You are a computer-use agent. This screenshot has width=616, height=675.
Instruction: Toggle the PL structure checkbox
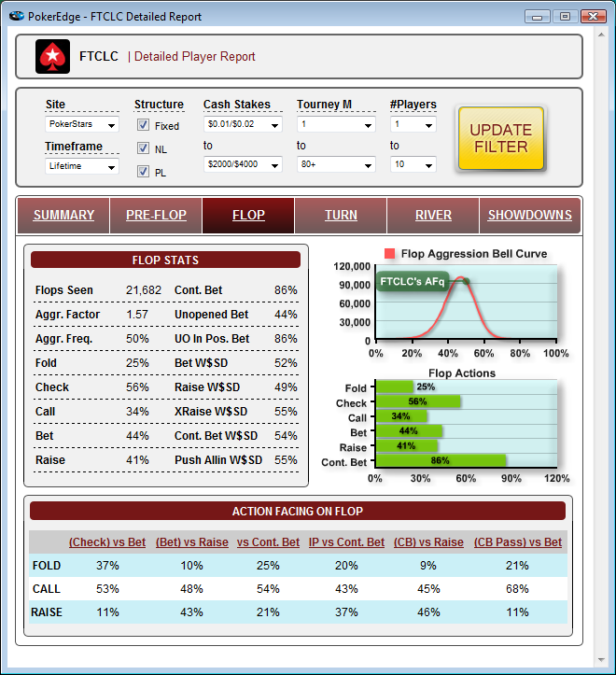coord(143,172)
